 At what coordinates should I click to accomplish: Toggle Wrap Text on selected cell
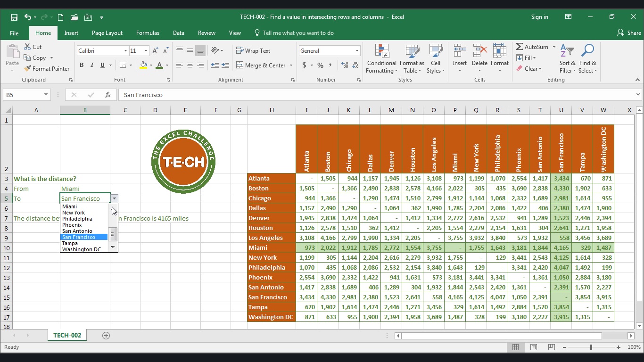pos(253,51)
